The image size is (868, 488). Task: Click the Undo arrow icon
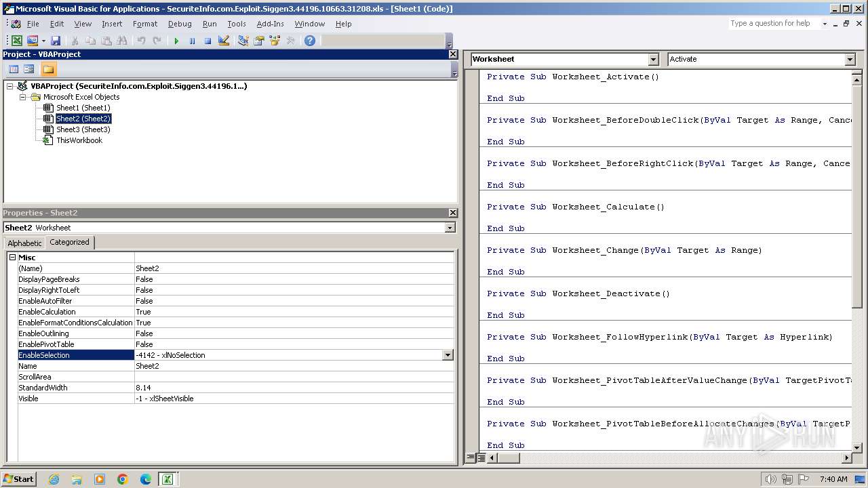coord(141,41)
